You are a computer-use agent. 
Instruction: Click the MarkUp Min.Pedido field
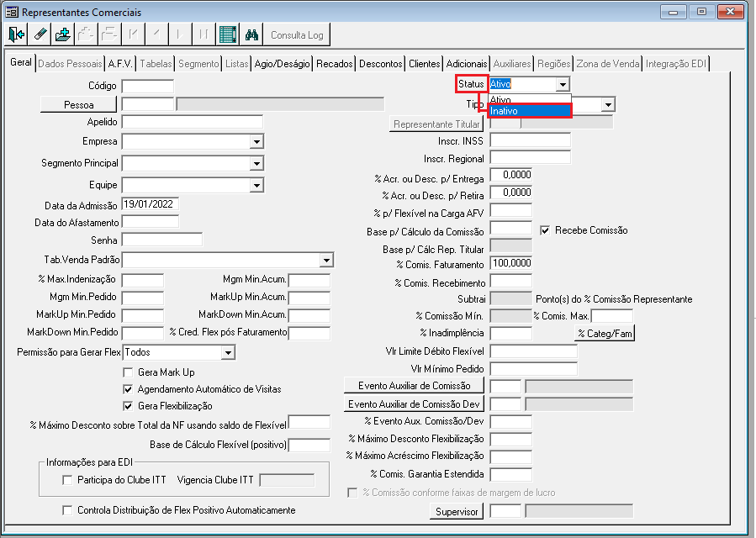143,316
